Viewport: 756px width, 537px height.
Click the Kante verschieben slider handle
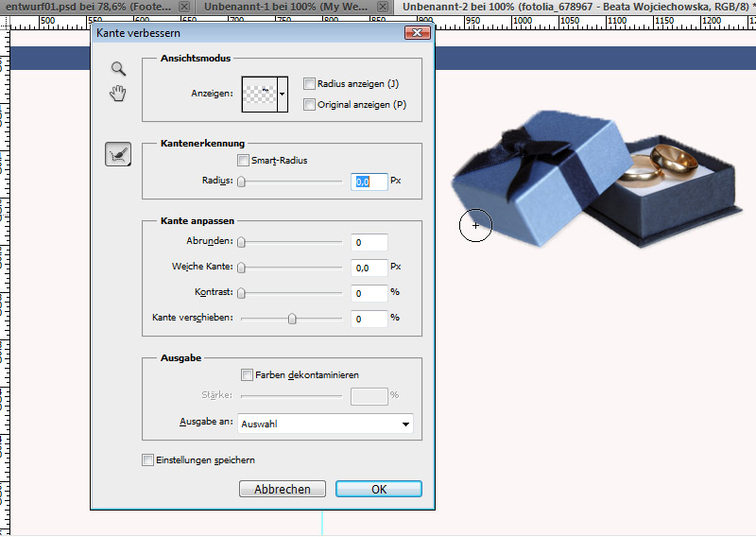292,320
